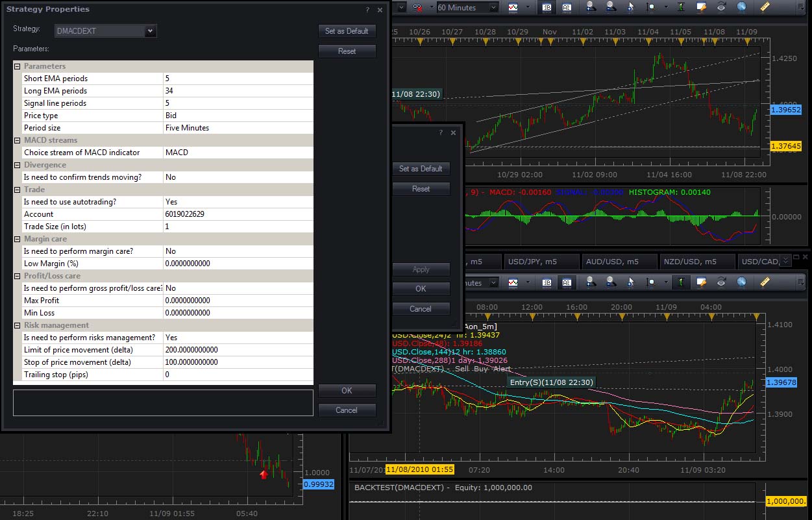Open chart type dropdown arrow in lower toolbar
The image size is (812, 520).
(526, 282)
